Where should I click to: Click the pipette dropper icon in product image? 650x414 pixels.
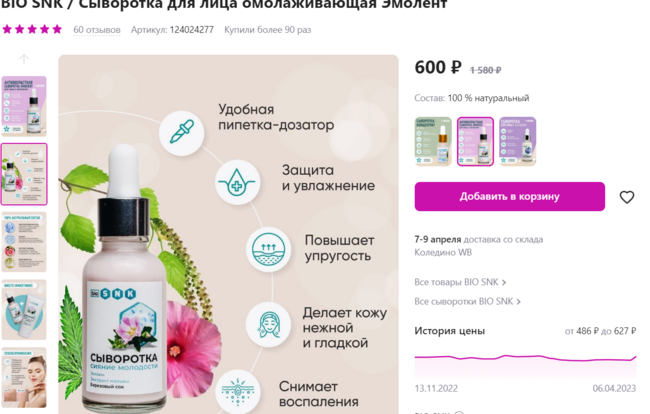point(182,133)
